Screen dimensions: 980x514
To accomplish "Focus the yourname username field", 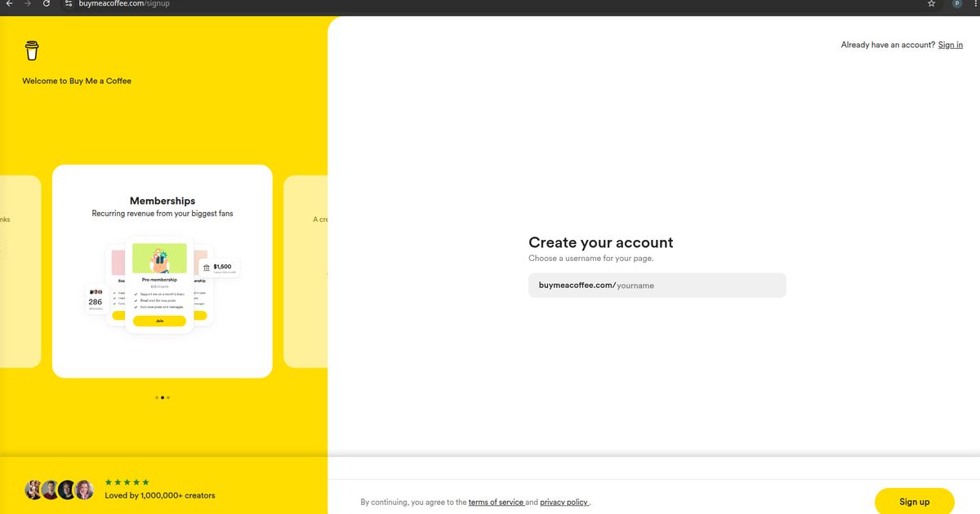I will coord(657,286).
